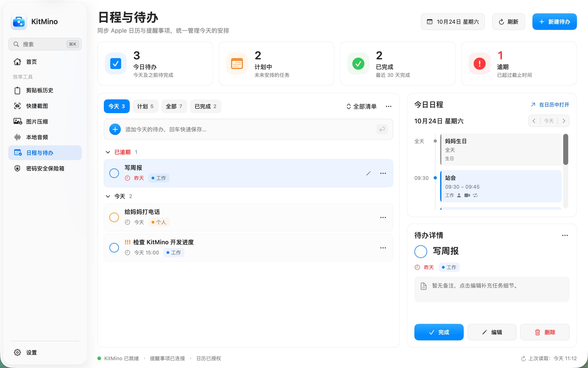Click the blue 完成 button
The height and width of the screenshot is (368, 588).
(439, 332)
